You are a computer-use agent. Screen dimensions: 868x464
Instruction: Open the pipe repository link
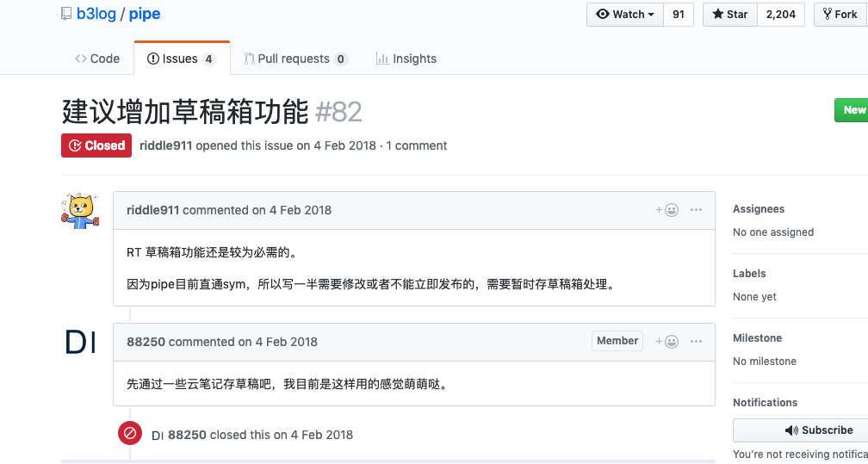pos(145,14)
